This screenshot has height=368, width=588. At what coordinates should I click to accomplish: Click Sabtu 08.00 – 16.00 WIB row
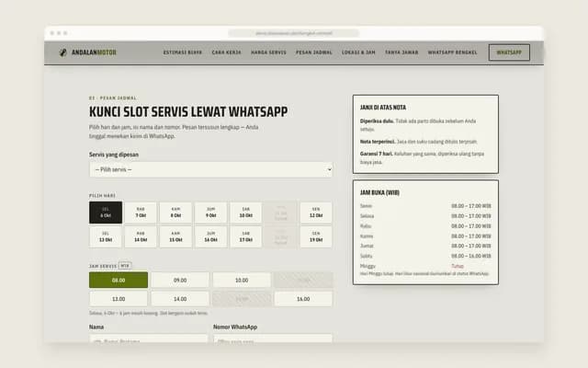[425, 256]
